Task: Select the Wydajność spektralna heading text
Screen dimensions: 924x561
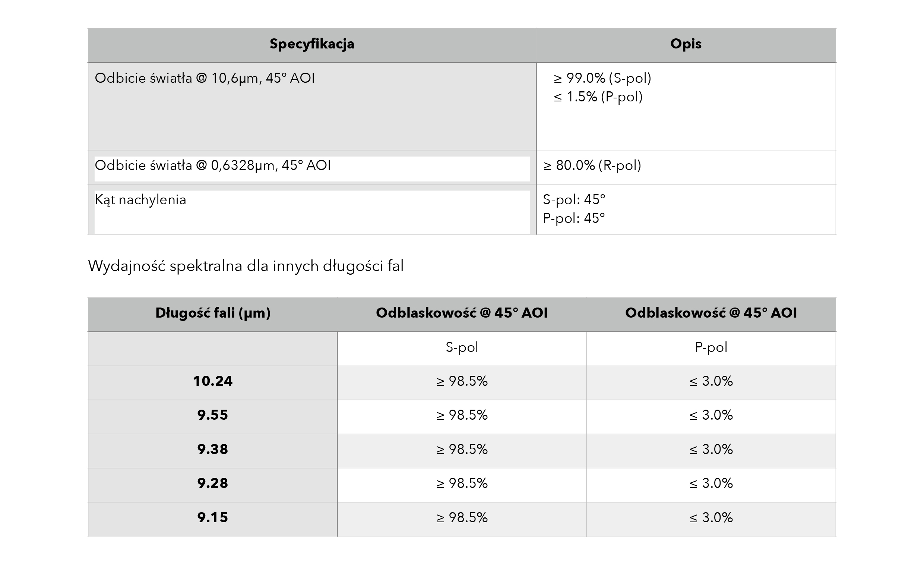Action: [246, 266]
